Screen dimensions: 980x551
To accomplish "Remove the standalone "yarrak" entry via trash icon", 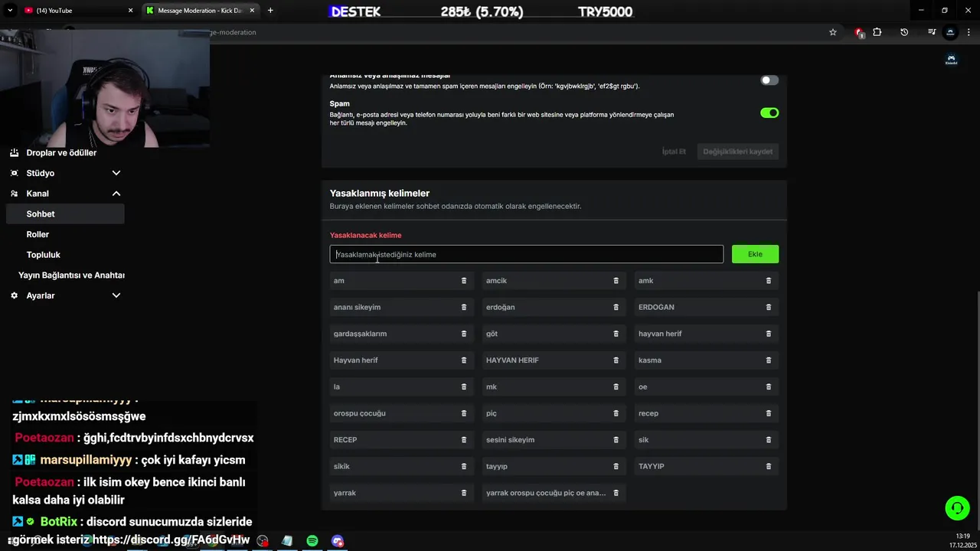I will [463, 493].
